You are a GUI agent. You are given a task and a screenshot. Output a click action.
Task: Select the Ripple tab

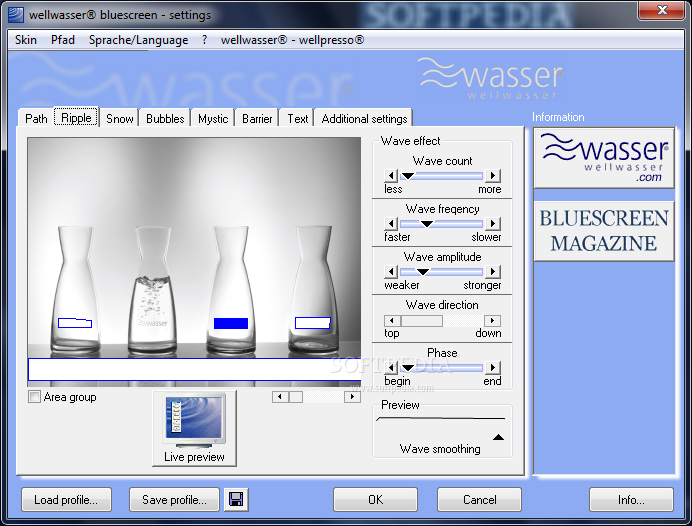click(76, 117)
